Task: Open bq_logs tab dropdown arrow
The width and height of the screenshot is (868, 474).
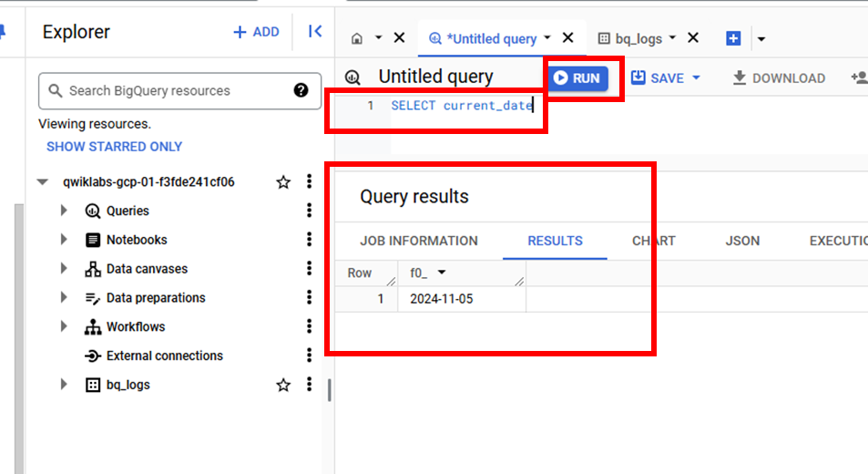Action: [672, 37]
